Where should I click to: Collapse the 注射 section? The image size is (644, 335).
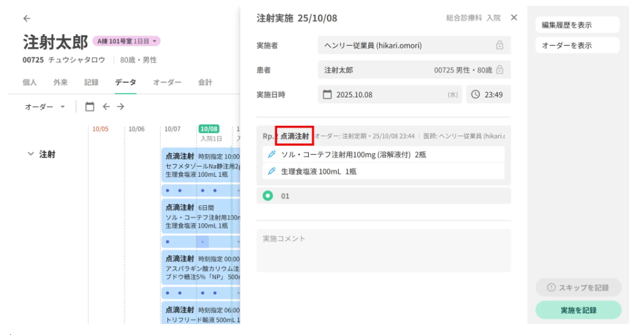[30, 154]
